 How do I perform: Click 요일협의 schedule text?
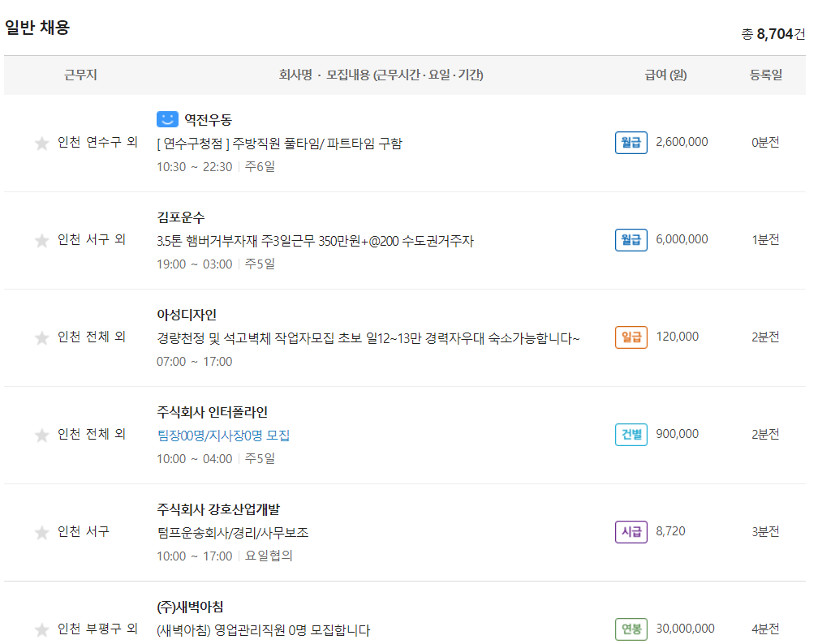coord(269,556)
